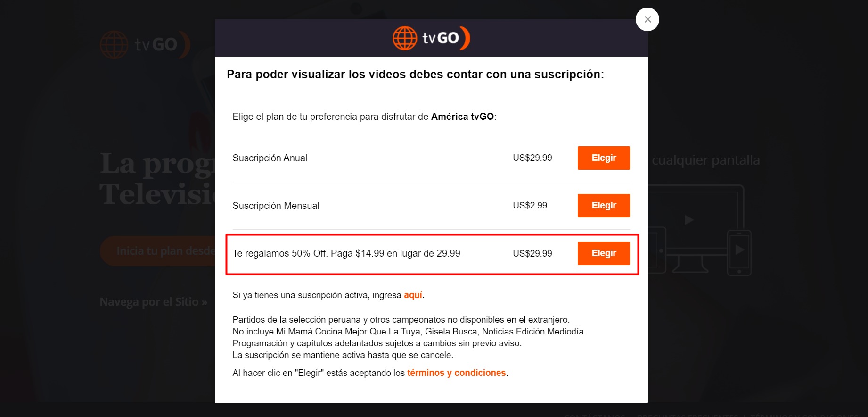Click the tvGO text logo in modal header
This screenshot has width=868, height=417.
pos(446,38)
